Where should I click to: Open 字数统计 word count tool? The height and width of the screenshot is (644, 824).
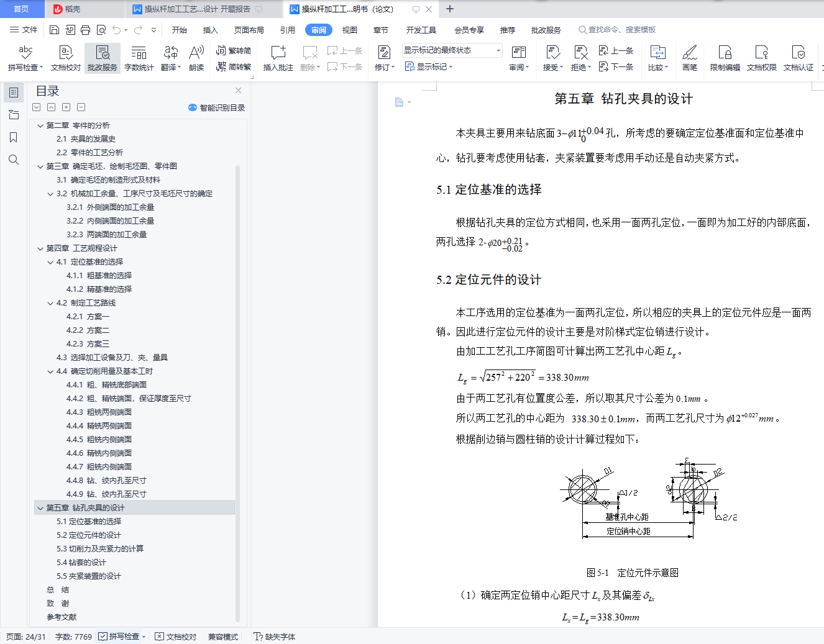coord(139,58)
